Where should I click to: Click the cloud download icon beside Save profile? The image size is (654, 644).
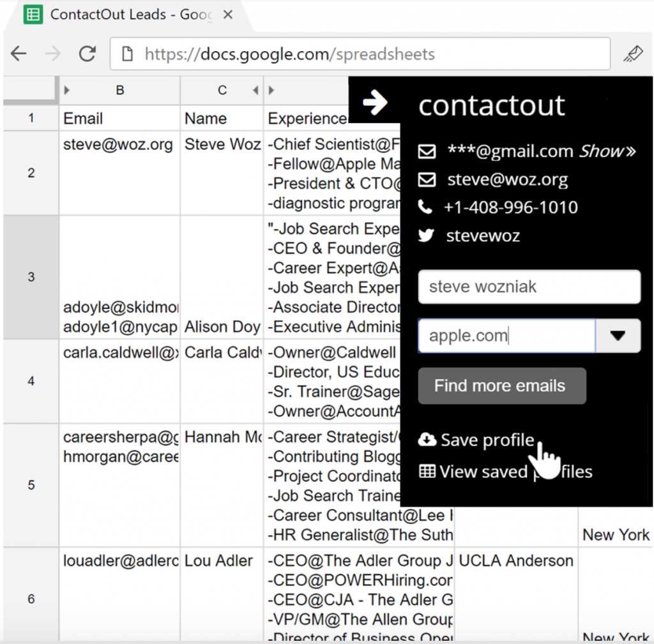click(427, 439)
